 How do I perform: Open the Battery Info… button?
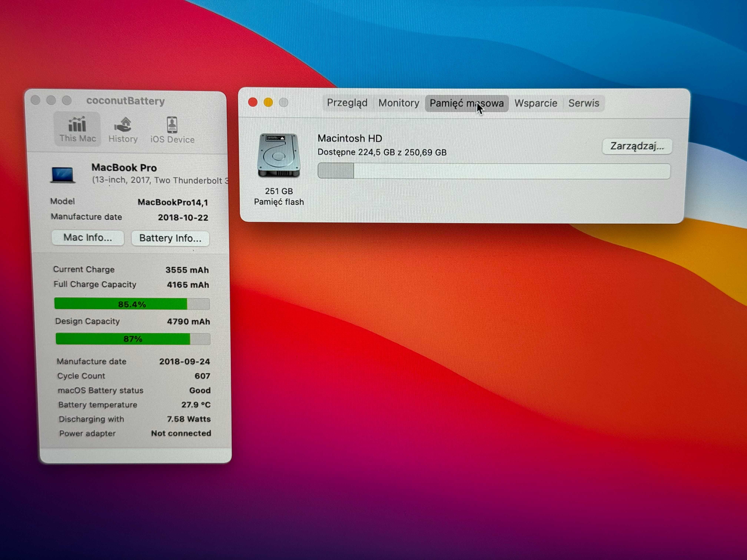point(170,238)
